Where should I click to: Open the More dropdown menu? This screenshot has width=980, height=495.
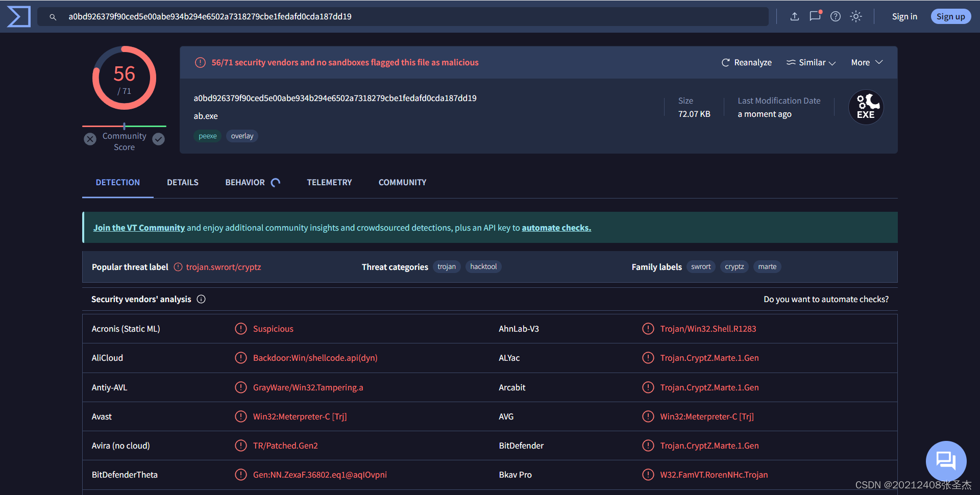click(867, 62)
